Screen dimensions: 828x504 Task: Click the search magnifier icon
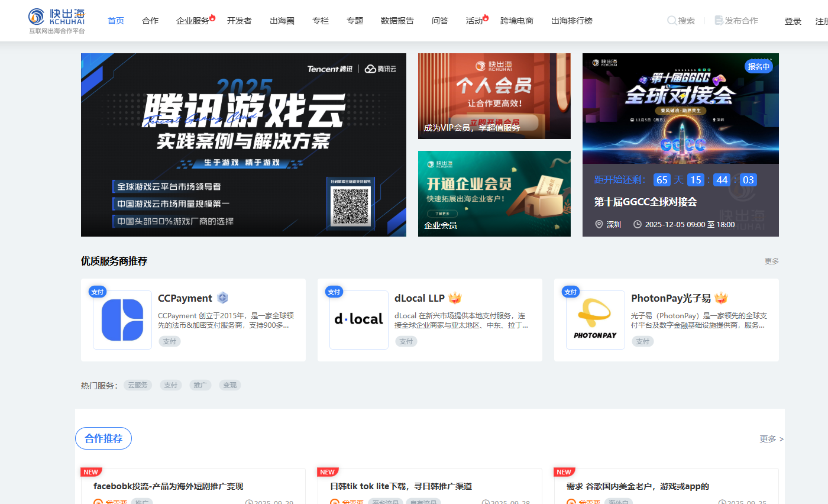(x=672, y=21)
